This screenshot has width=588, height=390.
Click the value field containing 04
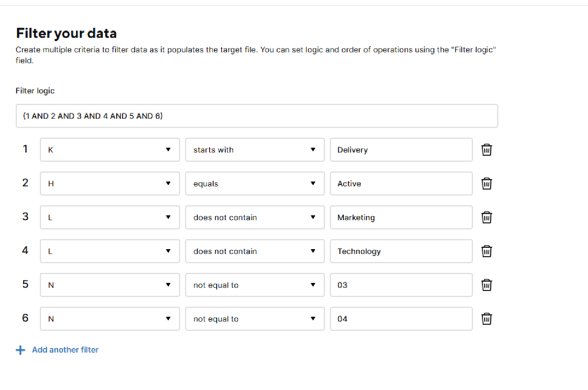[401, 319]
